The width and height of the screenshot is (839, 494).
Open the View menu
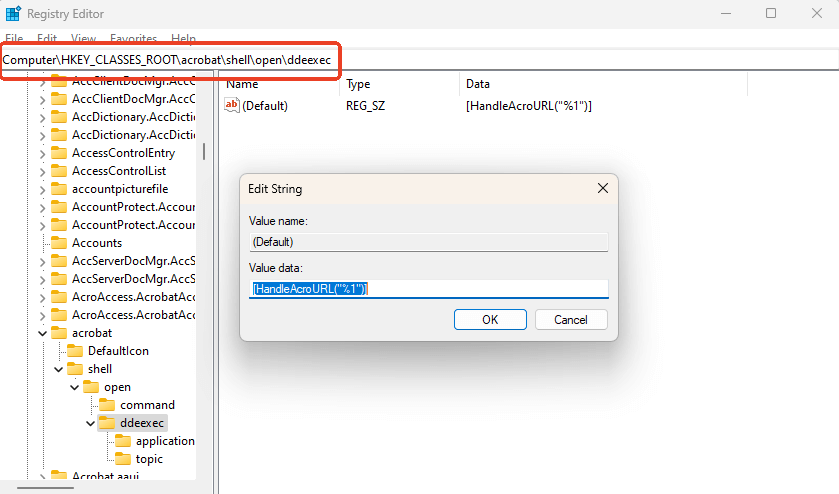(x=83, y=39)
